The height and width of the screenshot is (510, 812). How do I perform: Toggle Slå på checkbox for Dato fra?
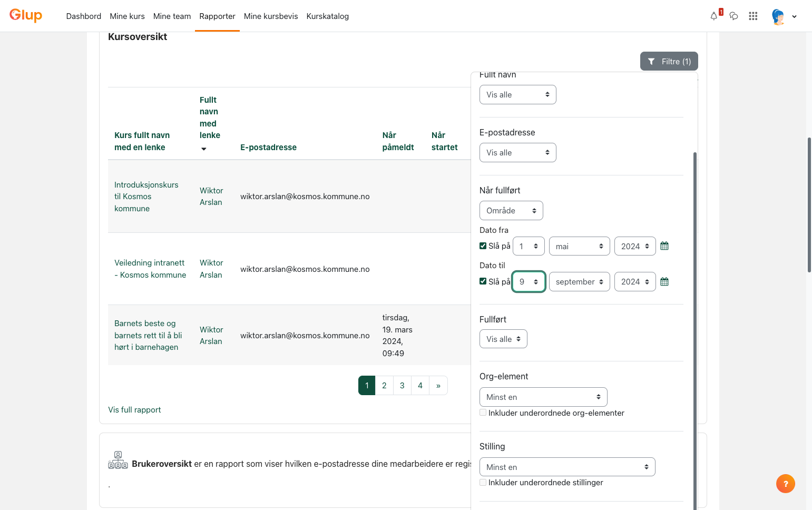pyautogui.click(x=483, y=246)
